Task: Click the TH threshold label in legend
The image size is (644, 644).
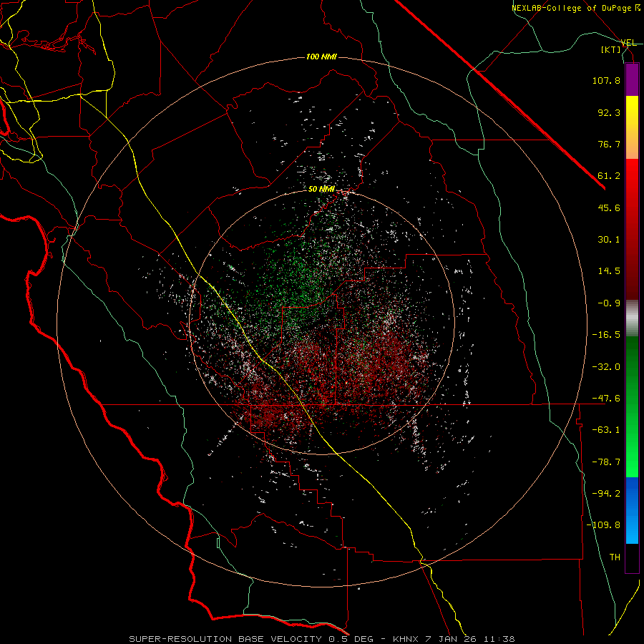Action: coord(615,557)
